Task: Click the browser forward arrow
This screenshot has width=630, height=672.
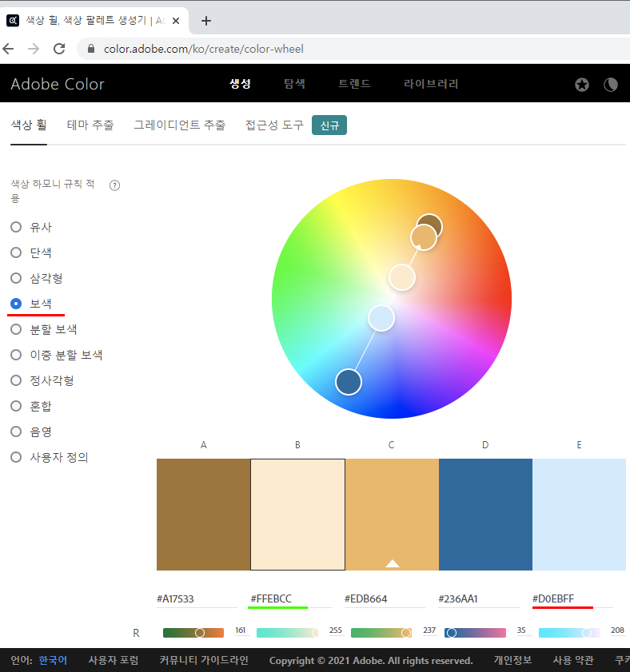Action: 34,49
